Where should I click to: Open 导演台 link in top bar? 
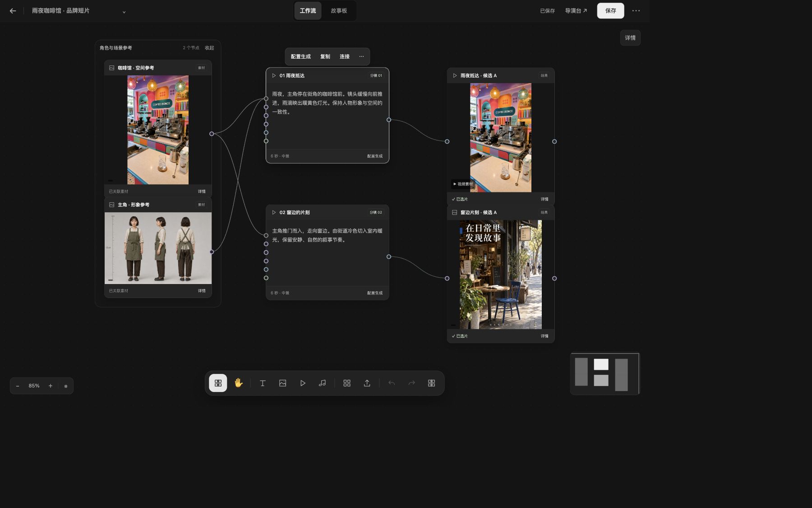tap(576, 11)
